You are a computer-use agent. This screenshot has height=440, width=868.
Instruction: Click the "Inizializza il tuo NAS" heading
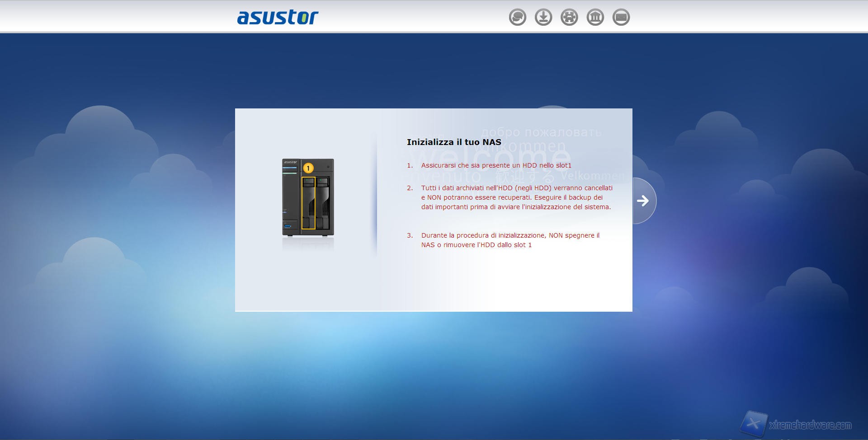(x=454, y=142)
